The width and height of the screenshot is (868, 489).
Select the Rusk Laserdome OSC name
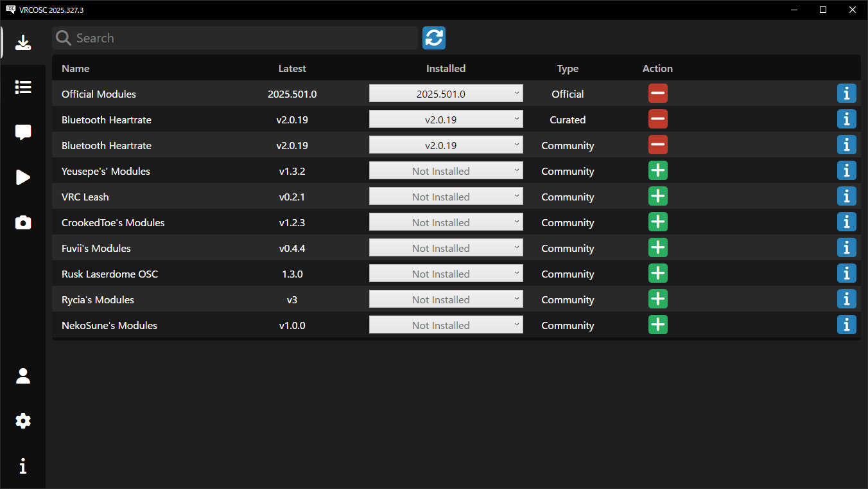click(x=110, y=274)
